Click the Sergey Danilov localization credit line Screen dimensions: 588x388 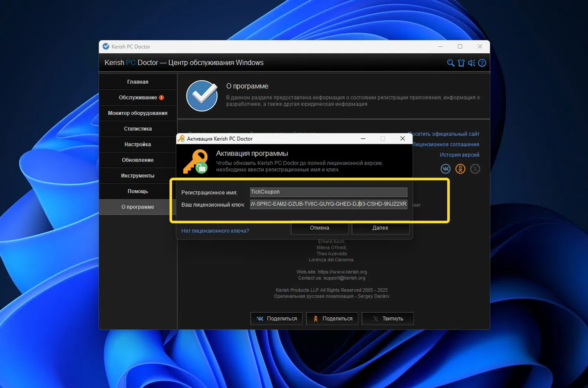click(x=332, y=296)
